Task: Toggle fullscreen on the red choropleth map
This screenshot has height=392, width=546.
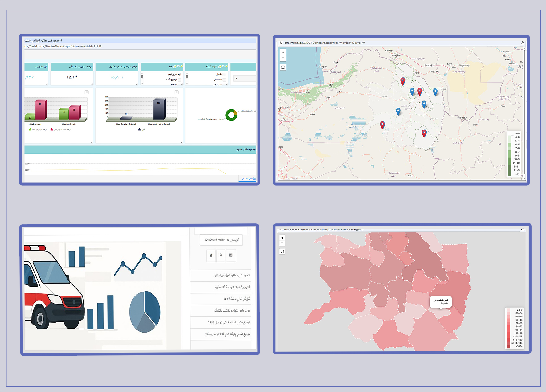Action: pos(282,251)
